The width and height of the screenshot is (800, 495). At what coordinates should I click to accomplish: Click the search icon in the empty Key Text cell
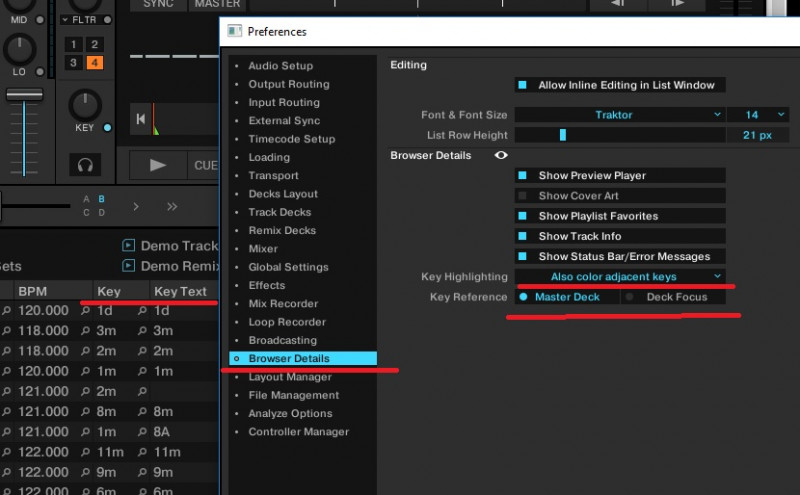tap(143, 391)
